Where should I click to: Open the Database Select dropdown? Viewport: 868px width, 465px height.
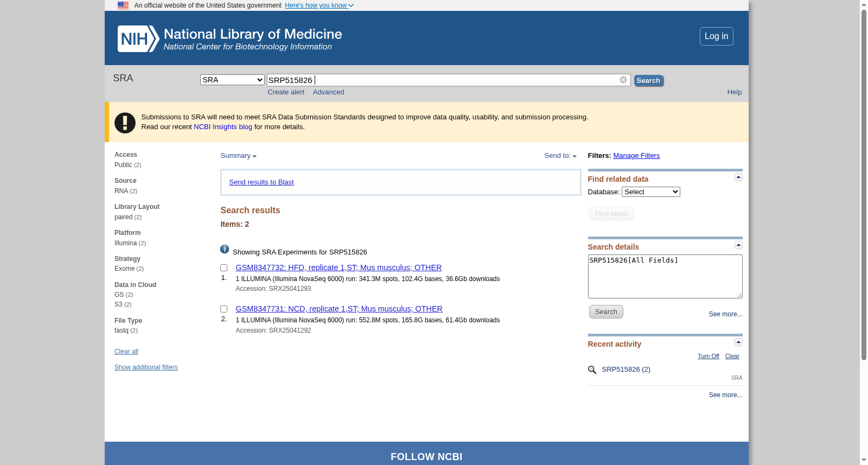[x=650, y=192]
